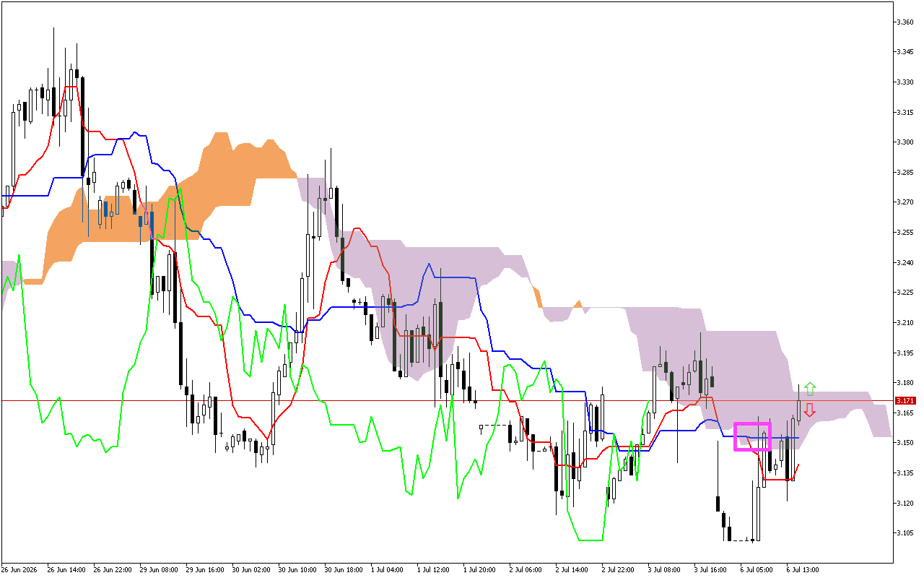Click the 3.195 price axis label

click(x=905, y=353)
